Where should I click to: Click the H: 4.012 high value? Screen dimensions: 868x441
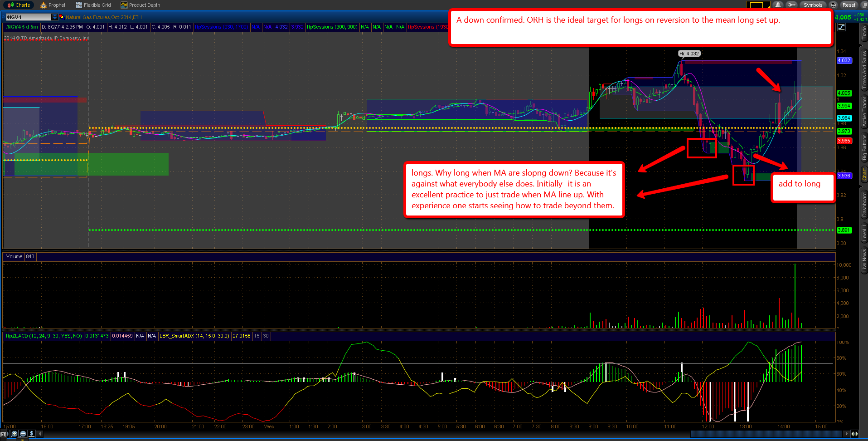click(117, 27)
